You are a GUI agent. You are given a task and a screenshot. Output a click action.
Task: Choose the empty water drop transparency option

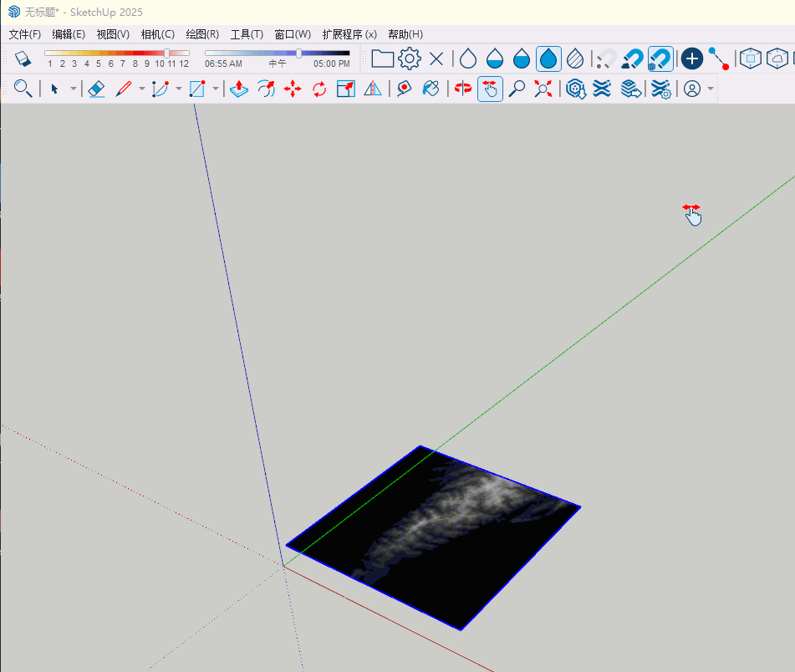[x=468, y=59]
